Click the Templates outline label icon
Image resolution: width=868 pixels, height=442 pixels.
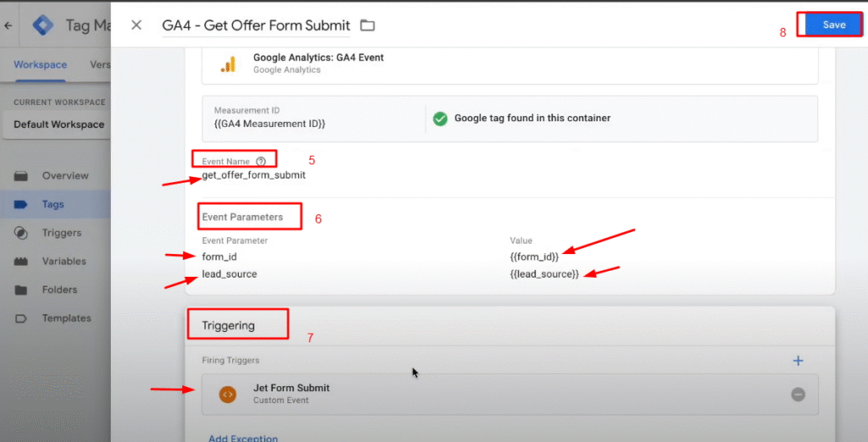tap(20, 318)
